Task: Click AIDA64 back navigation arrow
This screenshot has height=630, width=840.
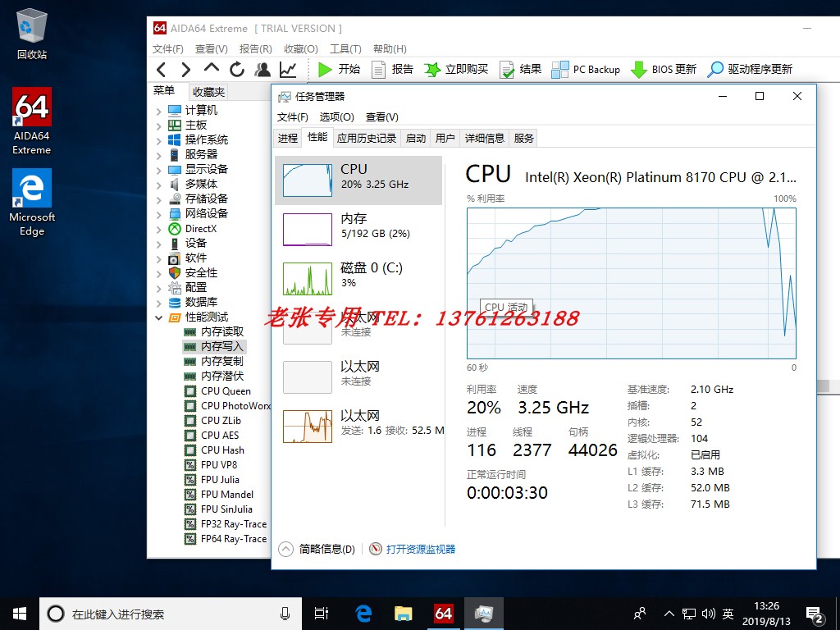Action: [x=161, y=69]
